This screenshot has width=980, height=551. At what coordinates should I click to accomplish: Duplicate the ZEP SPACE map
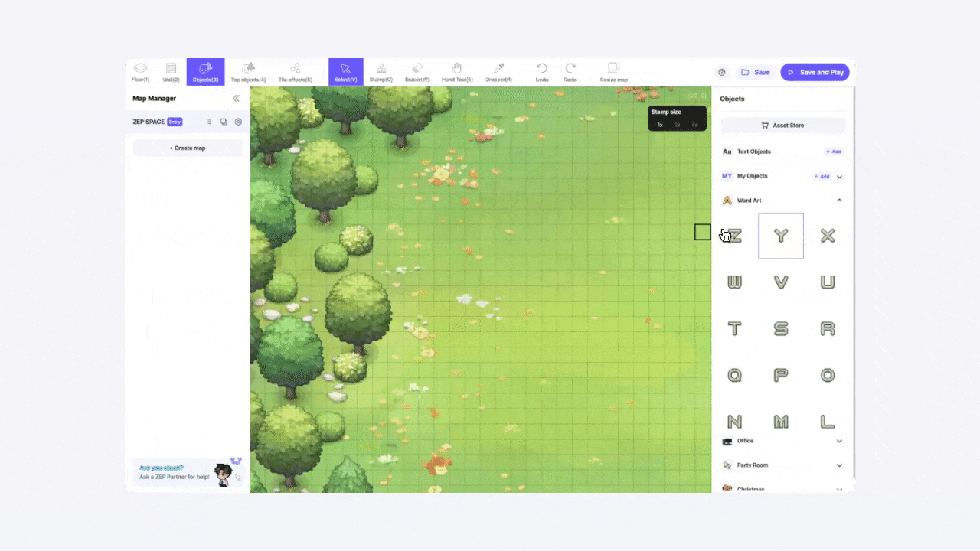click(x=224, y=122)
